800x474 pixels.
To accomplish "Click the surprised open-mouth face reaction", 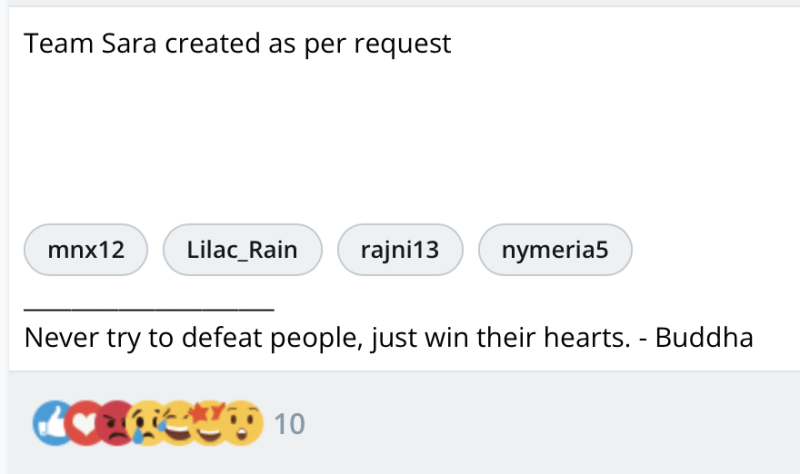I will coord(243,423).
